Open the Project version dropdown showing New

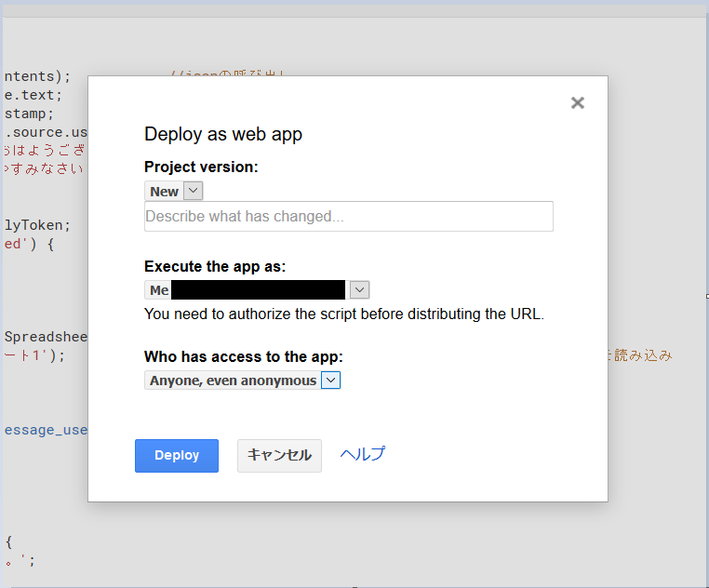[174, 191]
